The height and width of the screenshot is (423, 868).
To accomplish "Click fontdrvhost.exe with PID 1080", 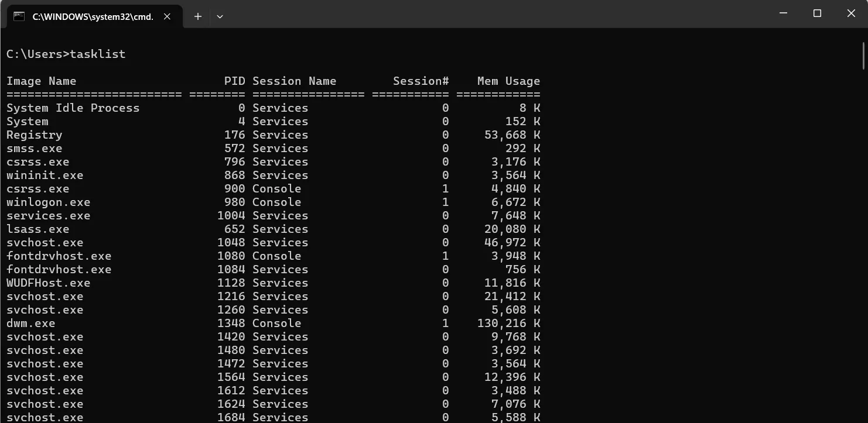I will pyautogui.click(x=59, y=256).
